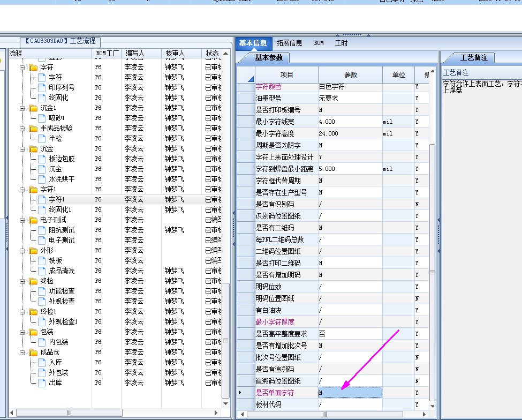
Task: Click the 板边包胶 document icon
Action: click(42, 159)
